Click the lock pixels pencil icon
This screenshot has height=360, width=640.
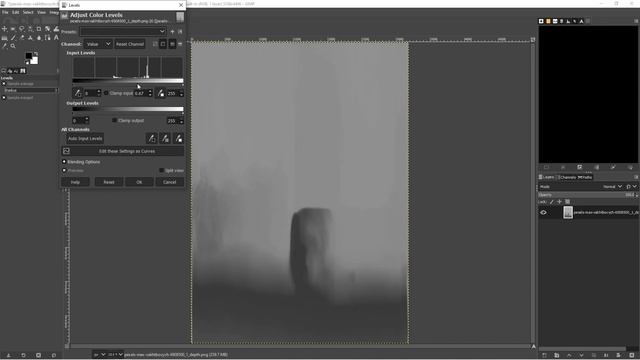551,202
